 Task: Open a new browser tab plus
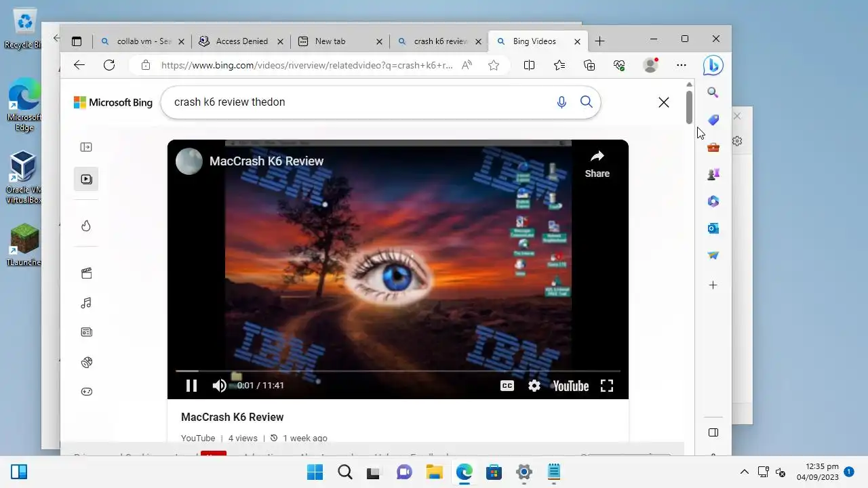[x=599, y=41]
